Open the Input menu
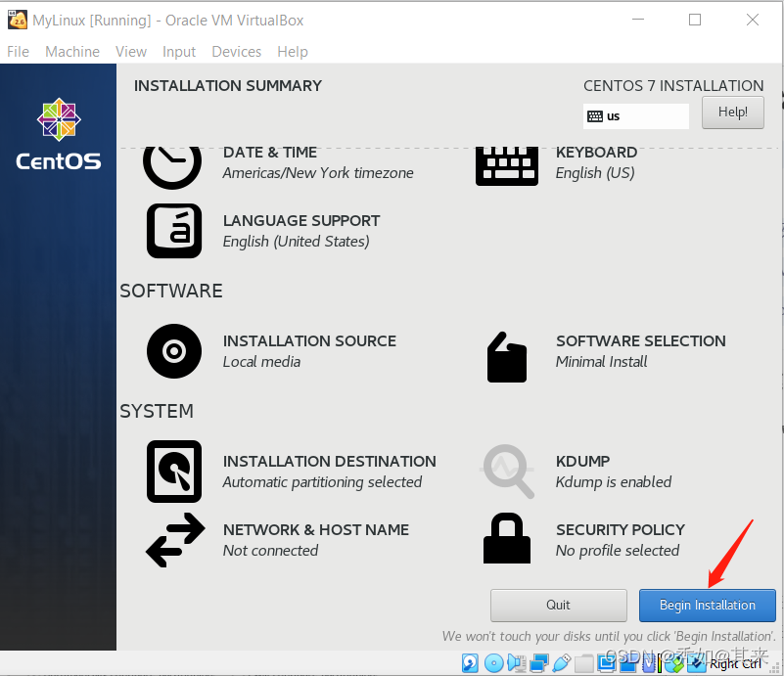Viewport: 784px width, 676px height. pos(179,52)
